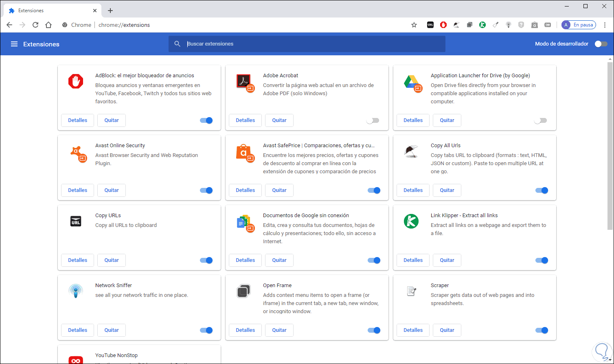This screenshot has width=614, height=364.
Task: Open the Link Klipper toolbar extension icon
Action: click(x=482, y=25)
